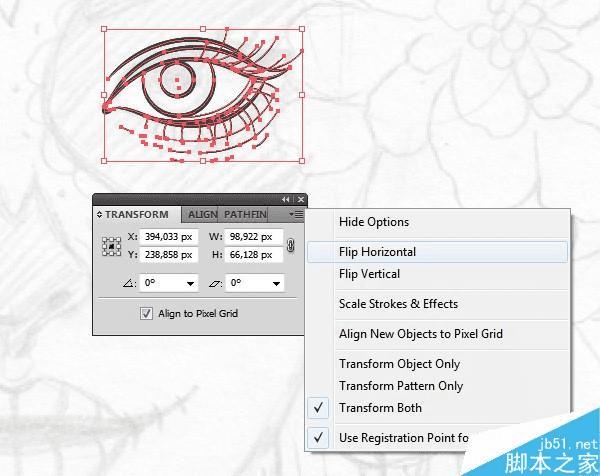
Task: Close the Transform panel
Action: tap(301, 199)
